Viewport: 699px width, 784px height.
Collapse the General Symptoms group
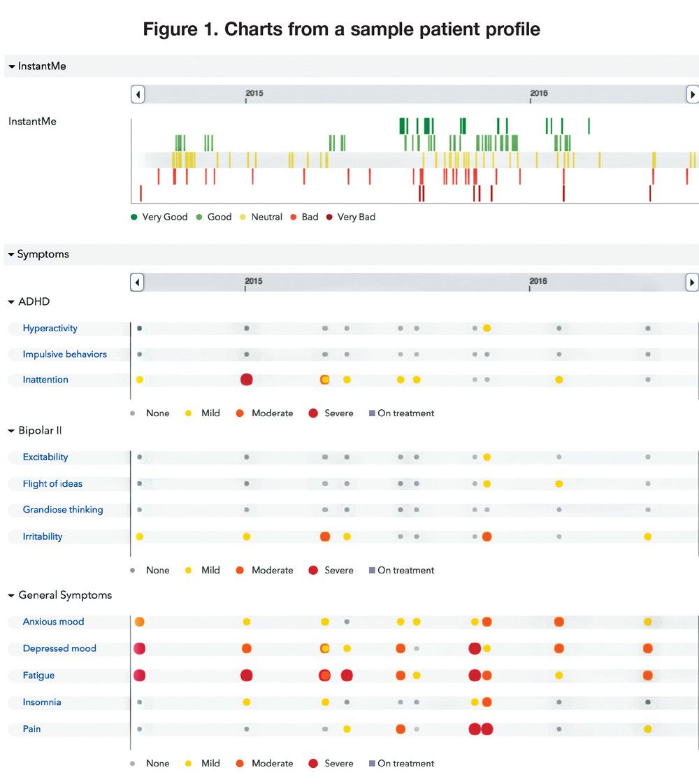[60, 595]
